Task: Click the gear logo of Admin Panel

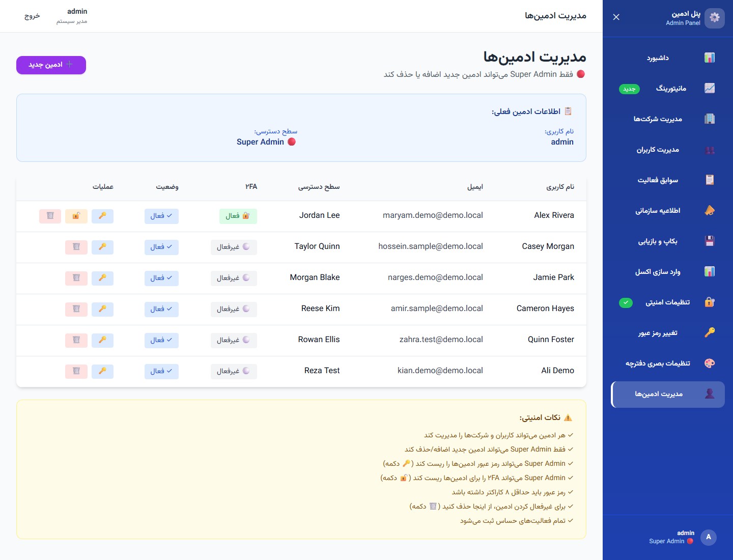Action: click(x=715, y=18)
